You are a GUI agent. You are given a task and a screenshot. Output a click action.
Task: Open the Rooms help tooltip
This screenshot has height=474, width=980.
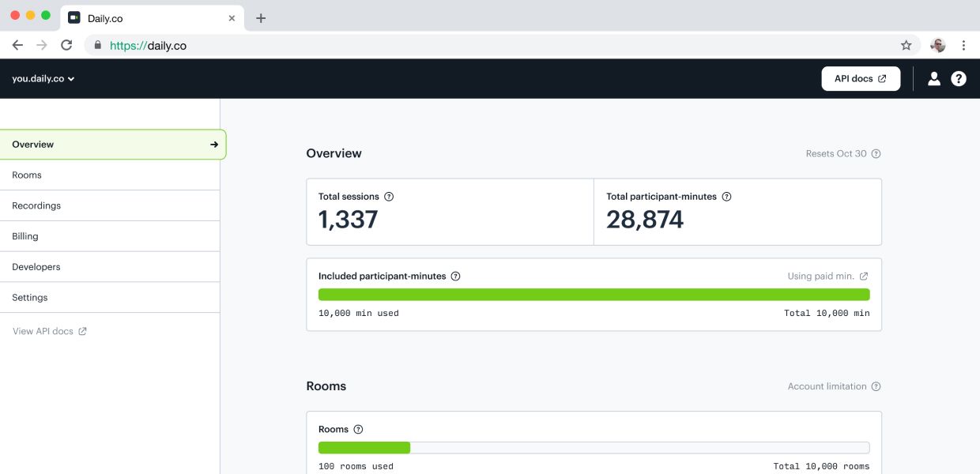pyautogui.click(x=357, y=429)
